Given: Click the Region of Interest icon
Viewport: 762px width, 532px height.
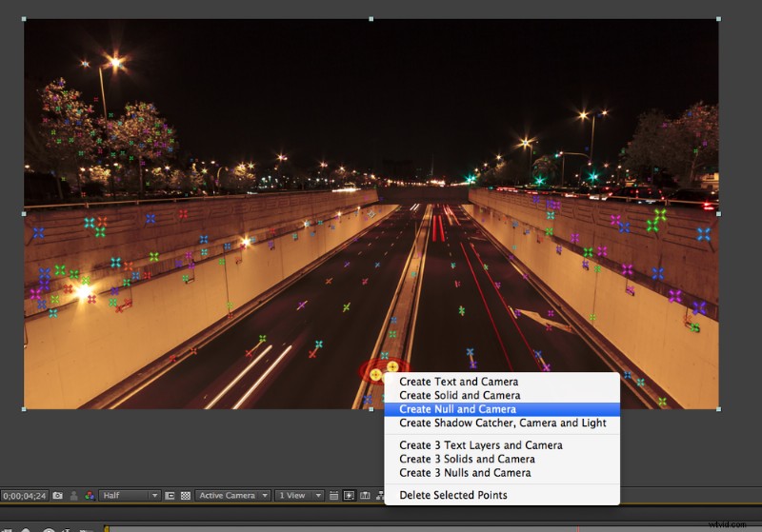Looking at the screenshot, I should pos(170,496).
